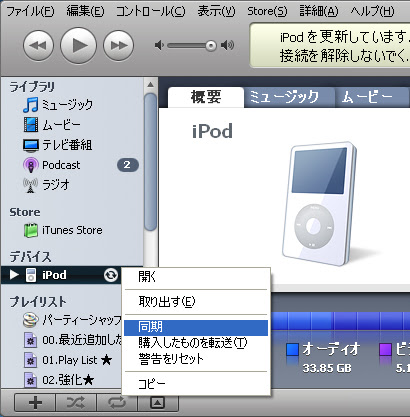The height and width of the screenshot is (417, 410).
Task: Click the next track fast-forward button
Action: [x=118, y=45]
